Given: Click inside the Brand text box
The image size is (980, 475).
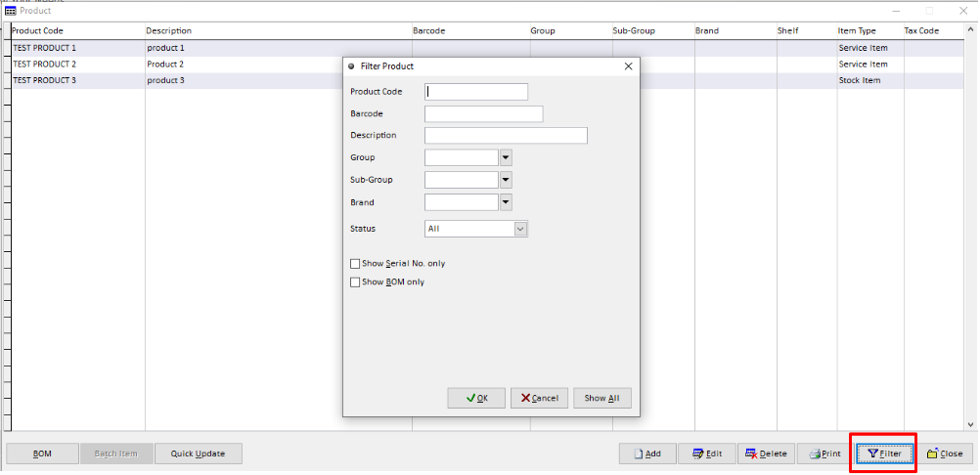Looking at the screenshot, I should pyautogui.click(x=462, y=202).
